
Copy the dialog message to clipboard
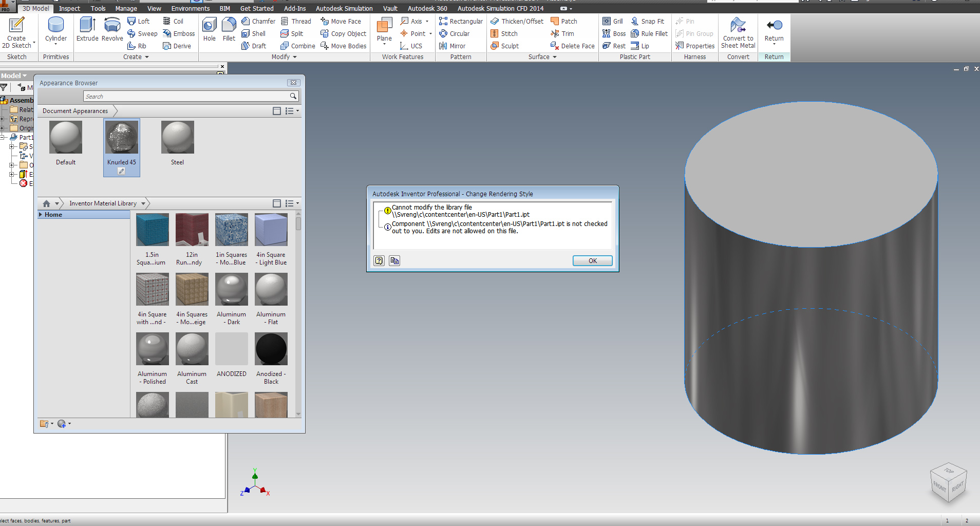394,260
